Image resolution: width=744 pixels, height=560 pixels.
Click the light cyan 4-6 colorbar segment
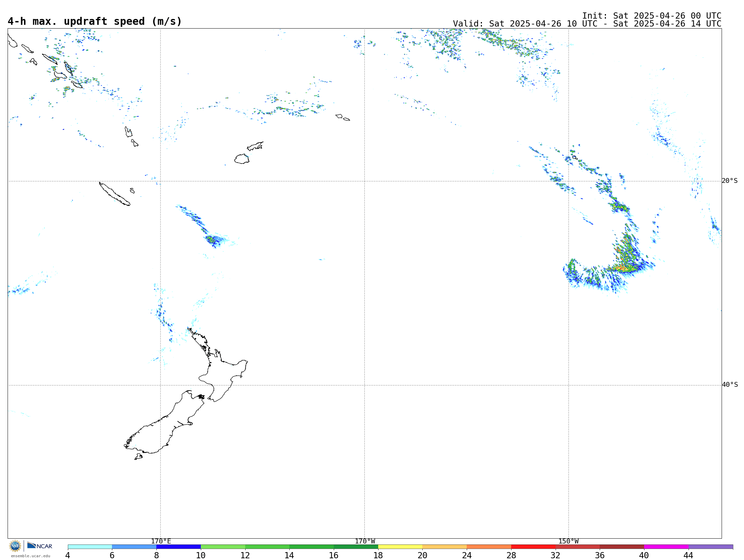pos(90,547)
